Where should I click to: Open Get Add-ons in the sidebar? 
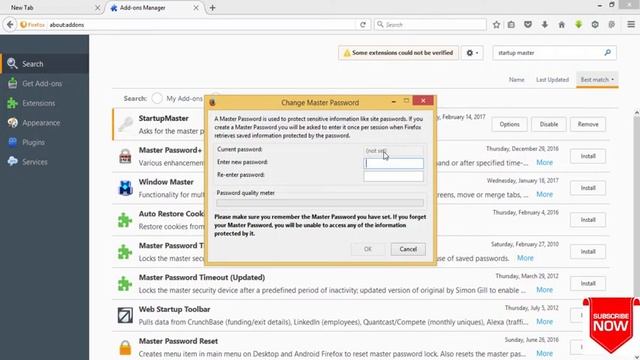click(x=44, y=83)
